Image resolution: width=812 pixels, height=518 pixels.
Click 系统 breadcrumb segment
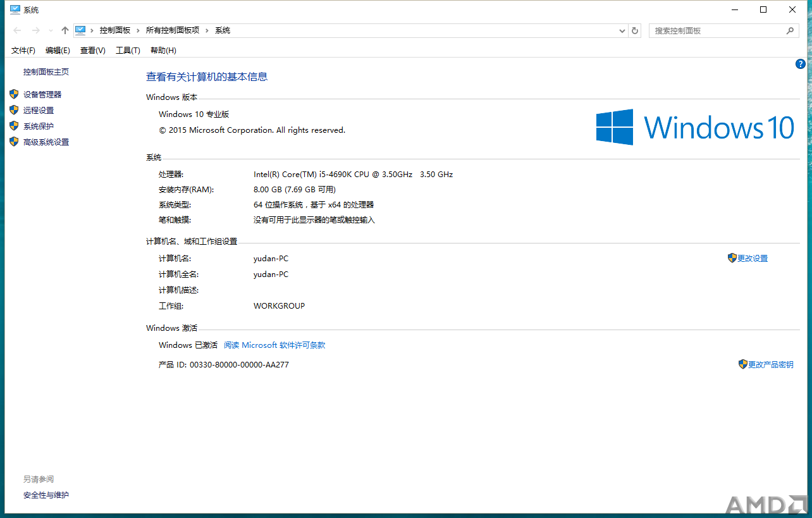click(x=223, y=30)
